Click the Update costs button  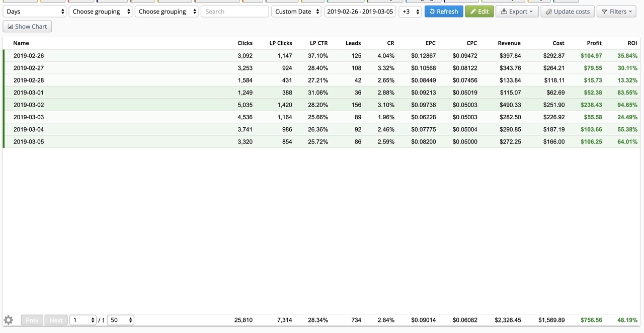(568, 12)
